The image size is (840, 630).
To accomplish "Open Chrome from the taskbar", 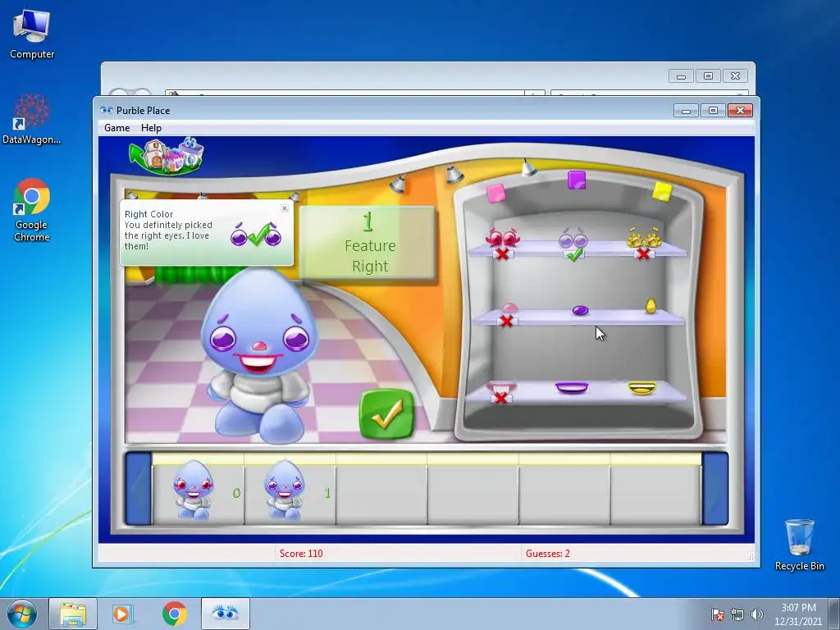I will pos(175,614).
